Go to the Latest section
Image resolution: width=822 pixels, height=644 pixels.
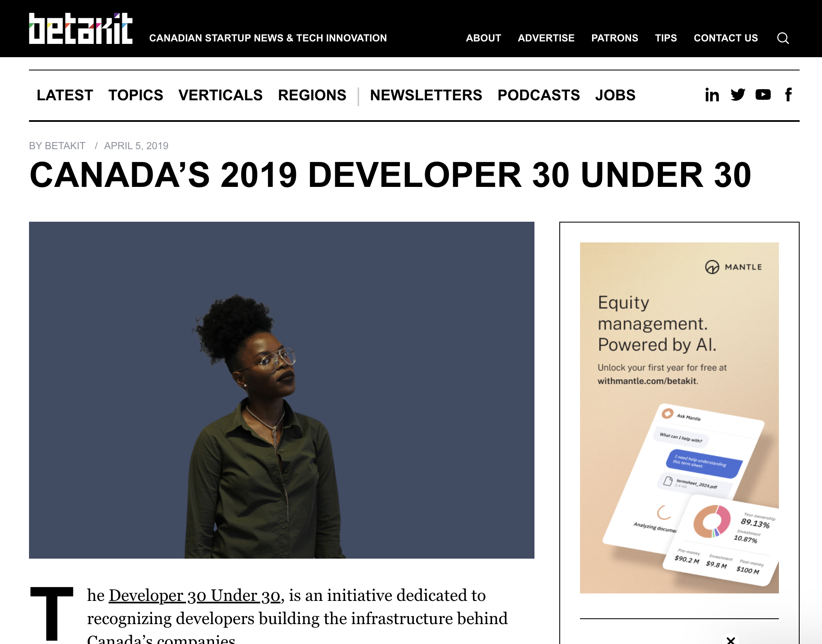pos(65,95)
